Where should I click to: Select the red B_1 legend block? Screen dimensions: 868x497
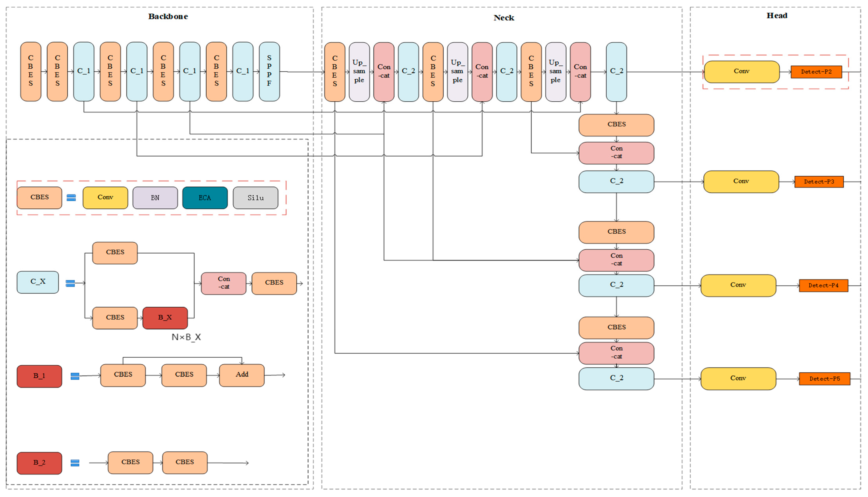[39, 376]
